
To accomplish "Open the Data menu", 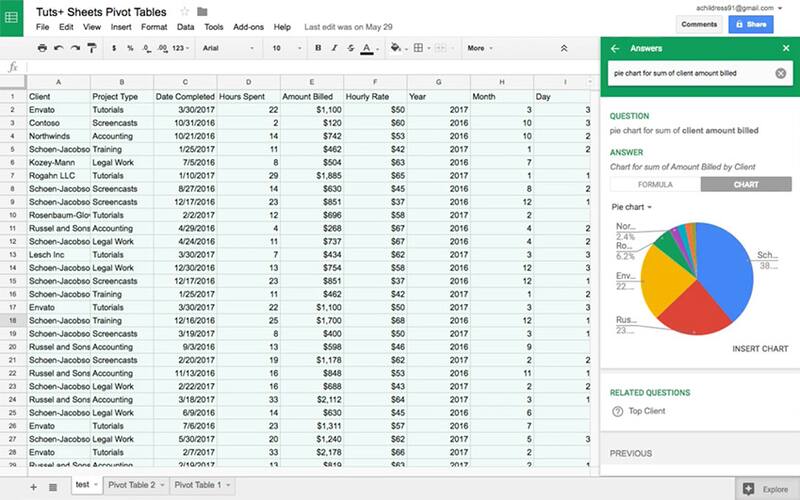I will coord(185,27).
